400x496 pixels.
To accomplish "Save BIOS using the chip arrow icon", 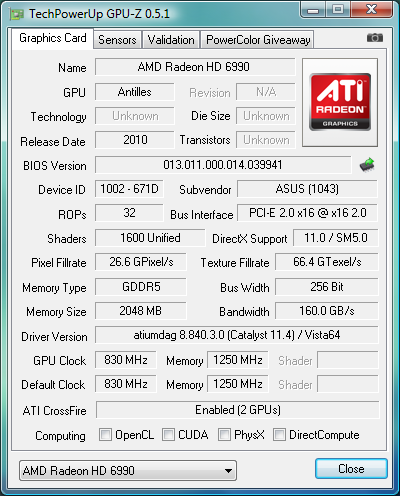I will tap(367, 165).
